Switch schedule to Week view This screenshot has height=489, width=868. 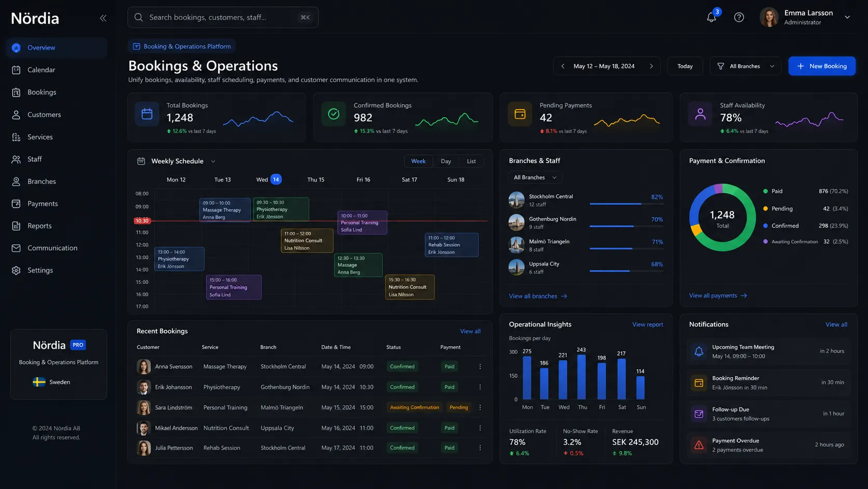click(x=418, y=161)
